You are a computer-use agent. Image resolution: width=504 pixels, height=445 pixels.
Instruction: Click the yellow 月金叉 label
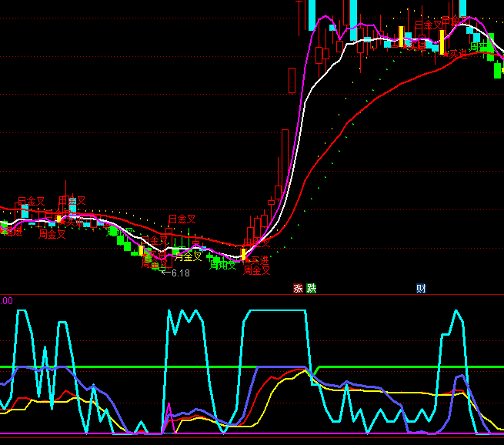[188, 257]
